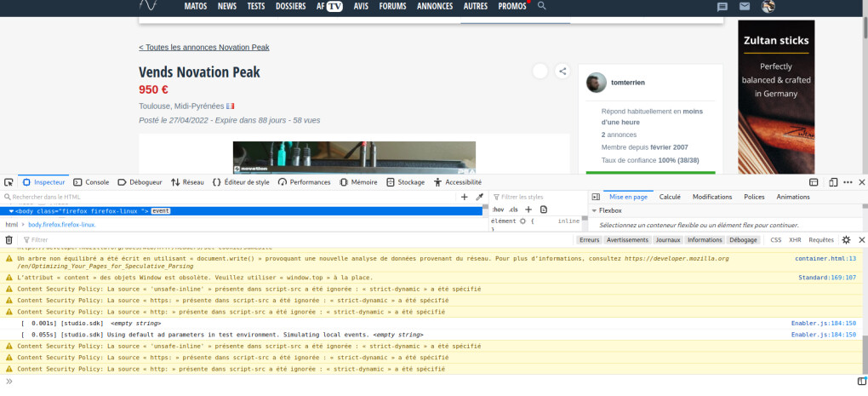Viewport: 868px width, 396px height.
Task: Select body.firefox.firefox-linux breadcrumb
Action: tap(62, 225)
